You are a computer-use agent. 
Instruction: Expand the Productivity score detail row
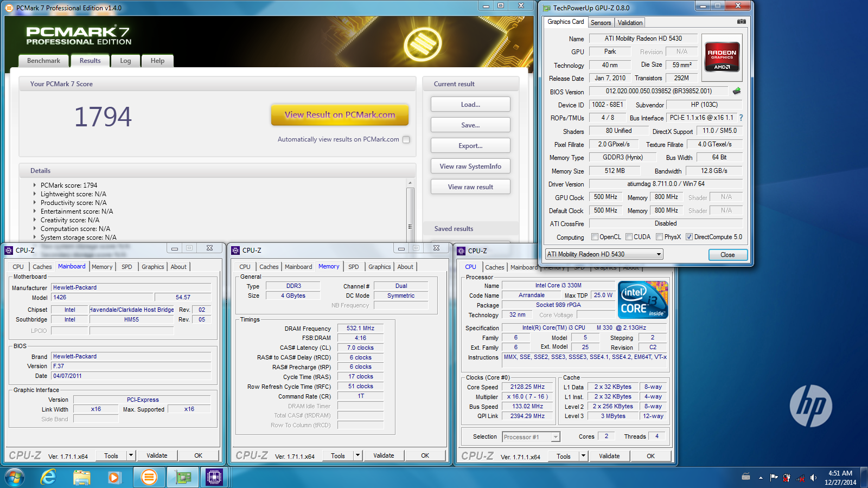point(35,203)
